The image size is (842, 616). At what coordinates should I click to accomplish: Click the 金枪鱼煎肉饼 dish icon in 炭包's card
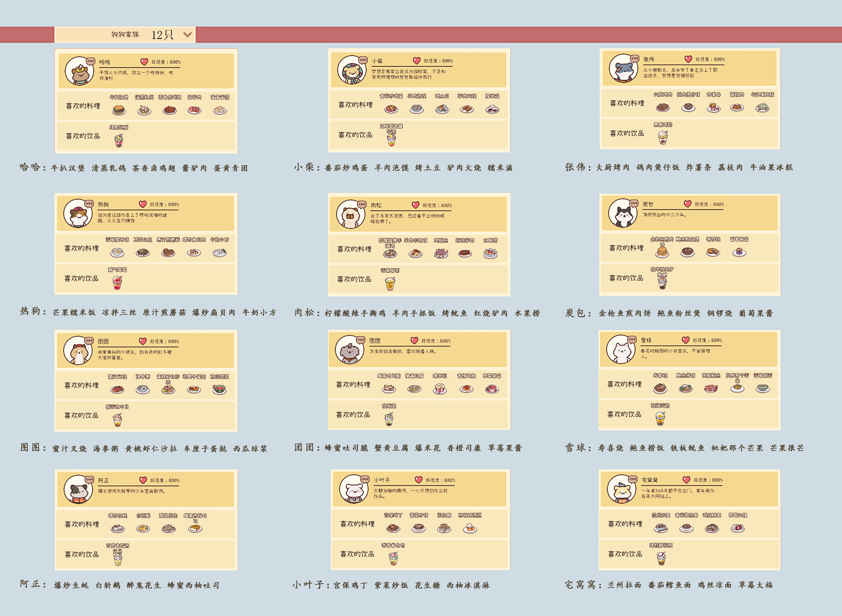662,252
